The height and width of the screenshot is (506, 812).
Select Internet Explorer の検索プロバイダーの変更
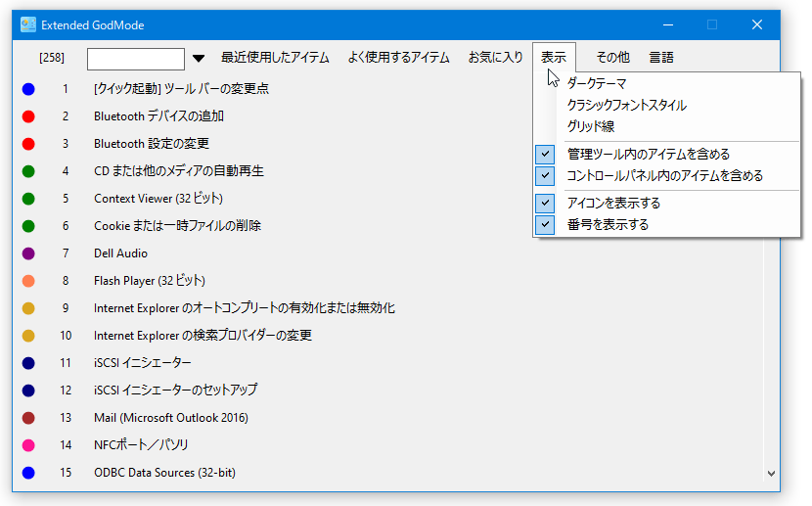(203, 336)
